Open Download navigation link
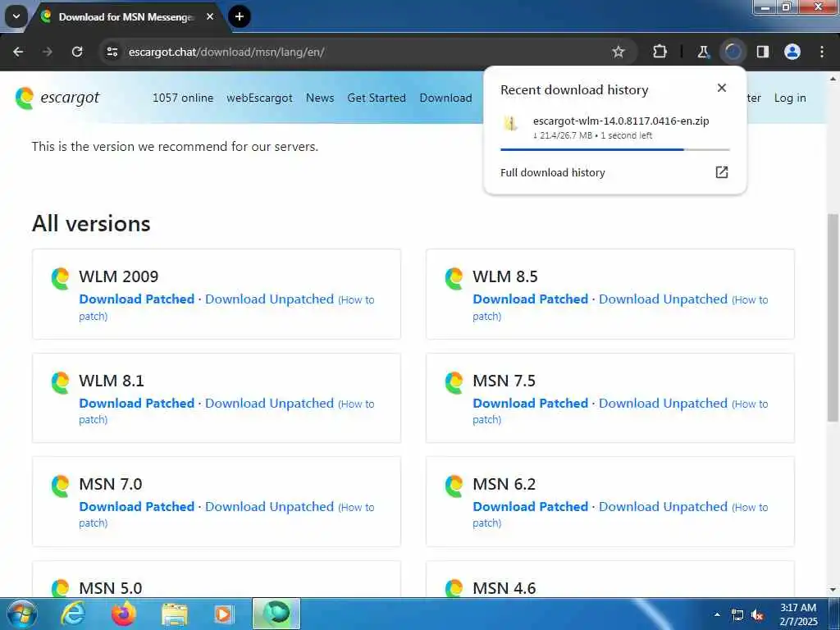The image size is (840, 630). click(445, 98)
